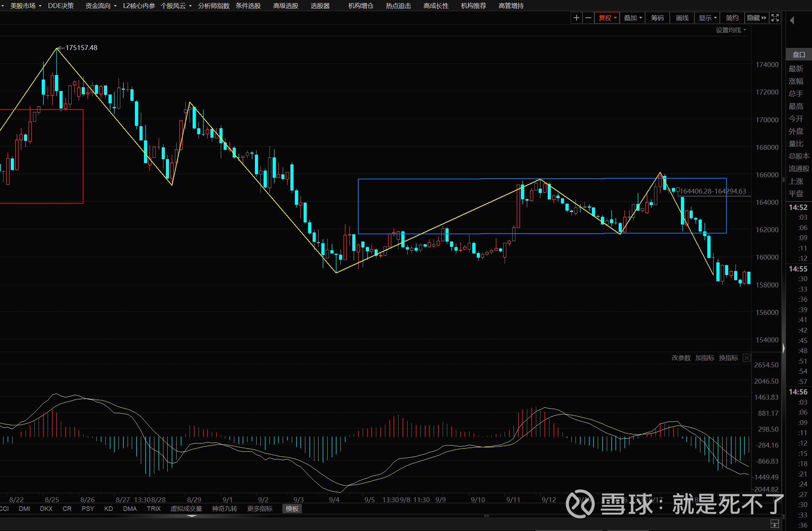Screen dimensions: 812x531
Task: Toggle the 筹码 chip distribution view
Action: (657, 18)
